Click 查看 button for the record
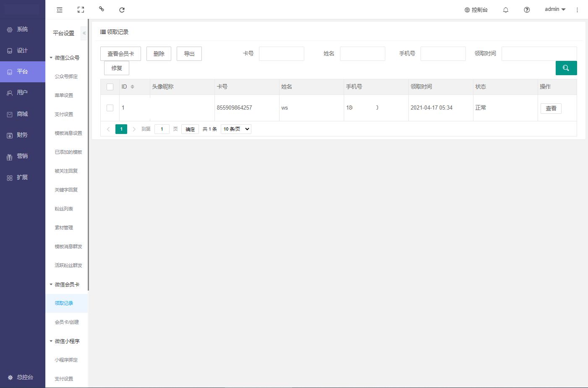 [x=551, y=108]
